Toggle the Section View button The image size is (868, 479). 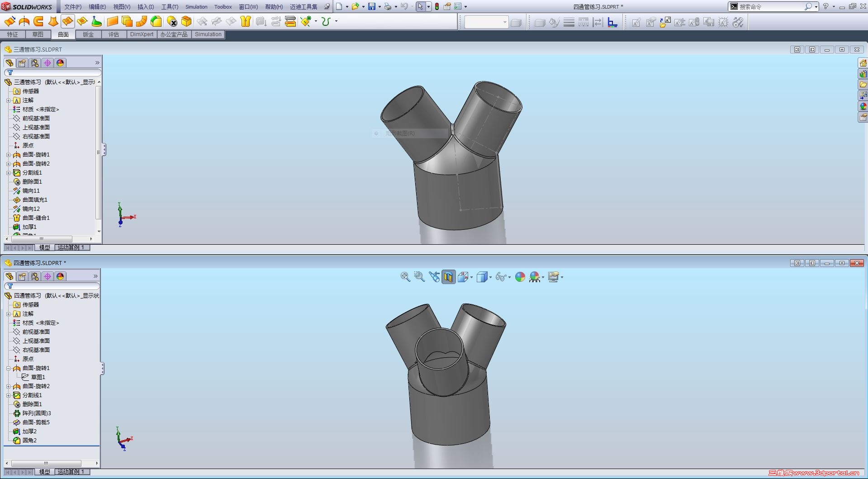click(448, 277)
